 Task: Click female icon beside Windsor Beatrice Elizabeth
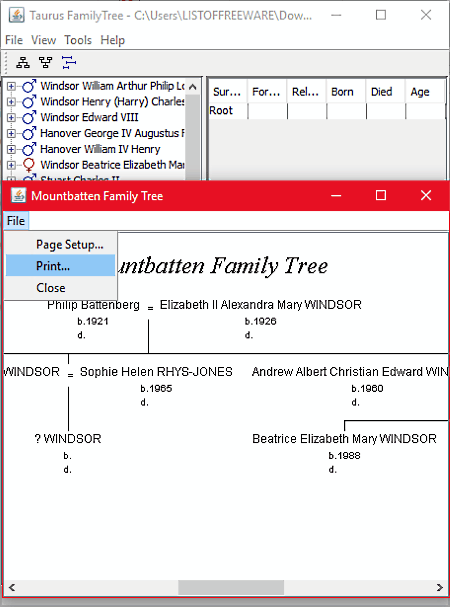point(29,165)
